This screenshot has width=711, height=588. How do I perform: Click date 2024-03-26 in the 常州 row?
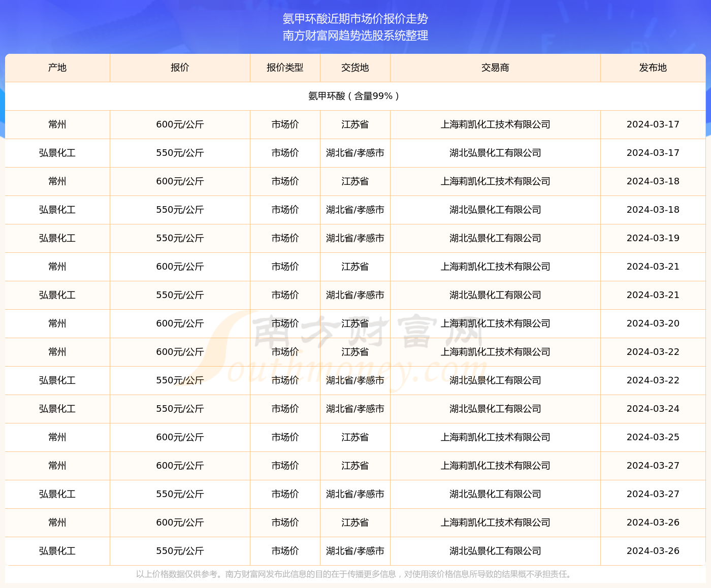653,522
